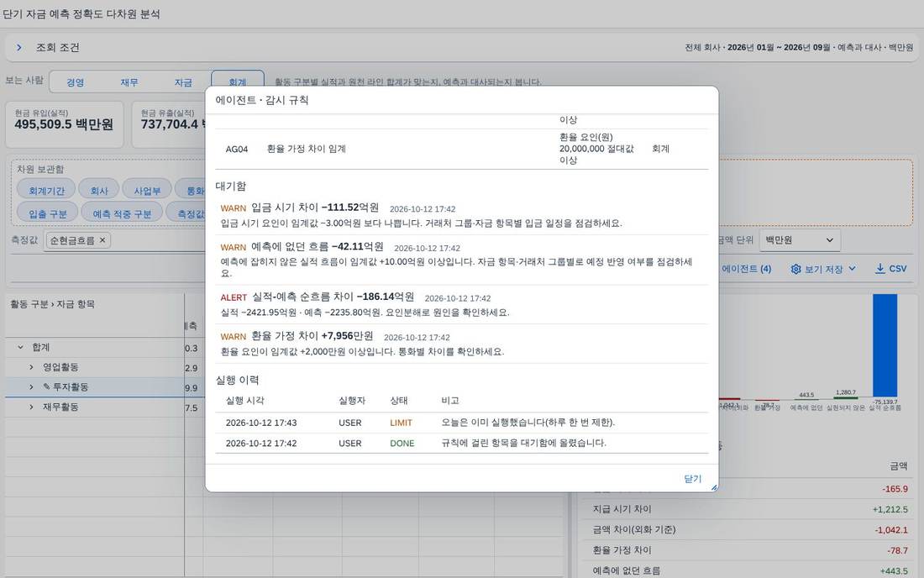Click the 2026-10-12 17:42 execution history row
Viewport: 924px width, 578px height.
tap(461, 443)
